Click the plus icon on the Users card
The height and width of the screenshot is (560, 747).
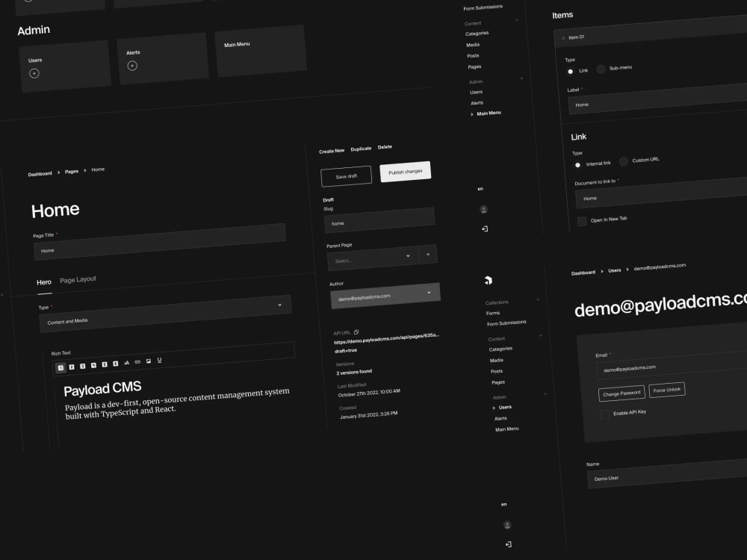tap(34, 74)
